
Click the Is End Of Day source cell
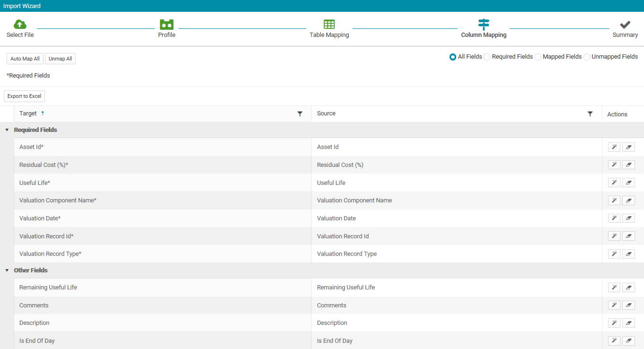(x=457, y=341)
